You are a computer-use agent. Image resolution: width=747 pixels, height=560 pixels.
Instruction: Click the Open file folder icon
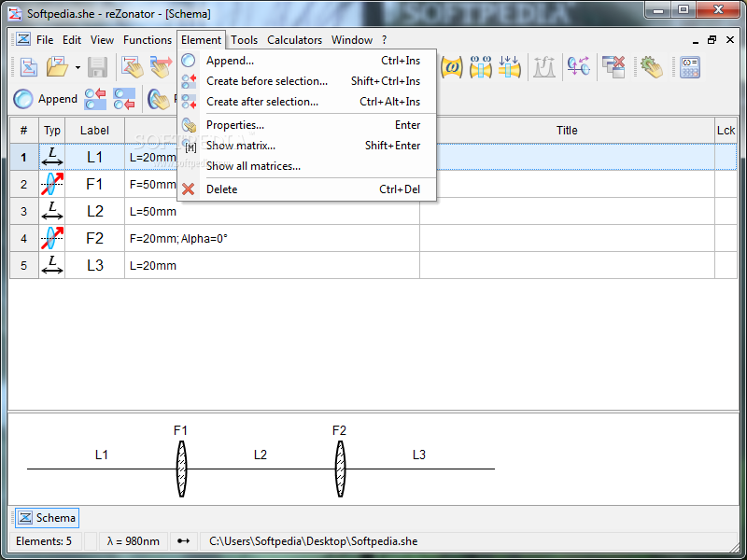coord(58,67)
